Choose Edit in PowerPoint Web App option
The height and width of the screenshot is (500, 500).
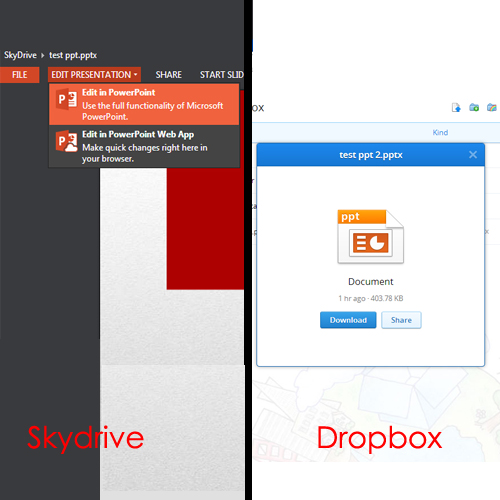144,146
